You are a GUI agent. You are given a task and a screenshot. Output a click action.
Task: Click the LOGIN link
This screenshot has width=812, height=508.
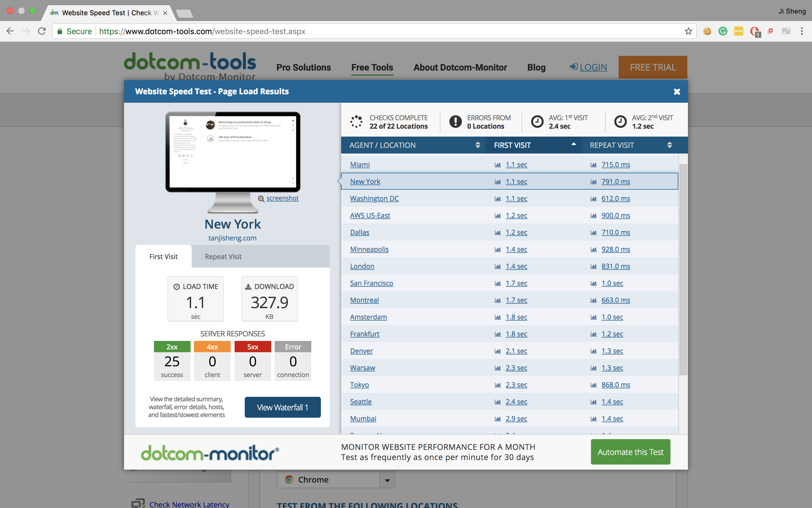tap(588, 67)
